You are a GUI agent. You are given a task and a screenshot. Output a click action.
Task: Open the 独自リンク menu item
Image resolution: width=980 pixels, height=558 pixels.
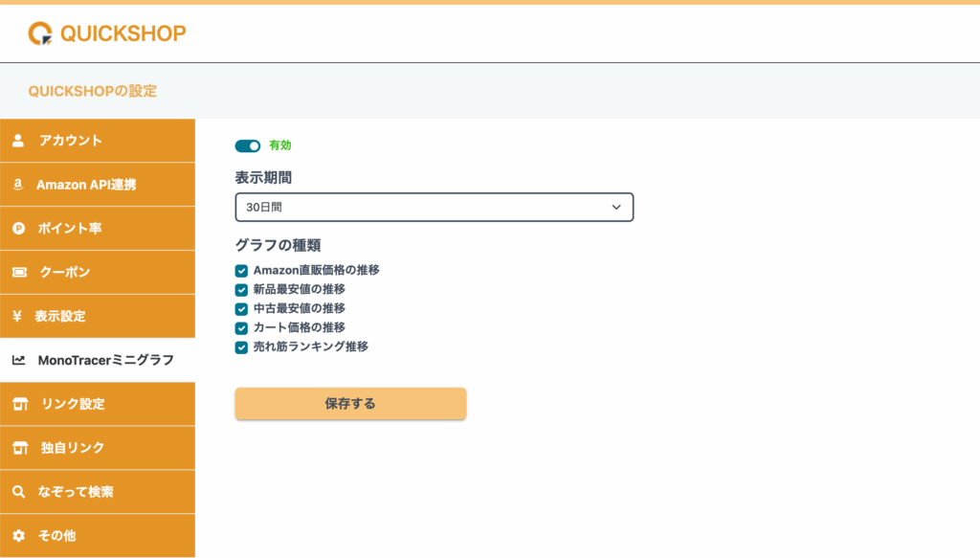click(98, 448)
